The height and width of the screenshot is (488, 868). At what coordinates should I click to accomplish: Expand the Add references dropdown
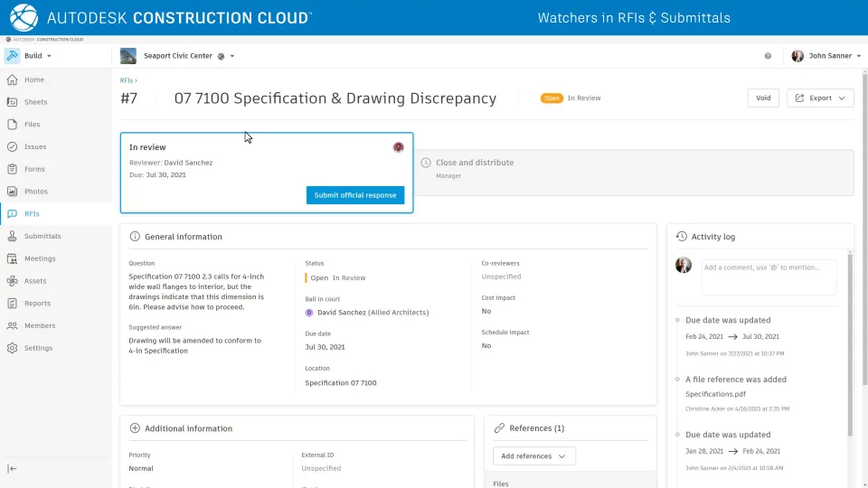point(533,456)
